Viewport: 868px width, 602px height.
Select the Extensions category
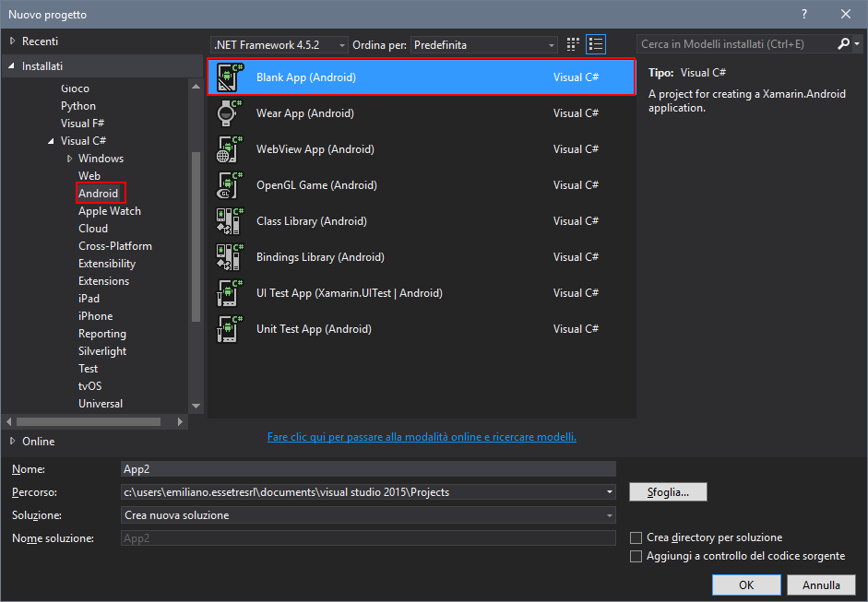103,281
